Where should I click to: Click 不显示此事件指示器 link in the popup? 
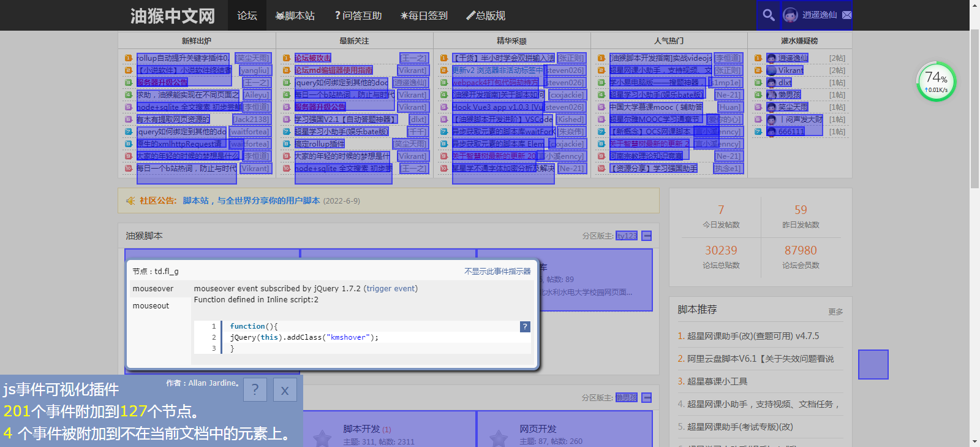pos(497,271)
